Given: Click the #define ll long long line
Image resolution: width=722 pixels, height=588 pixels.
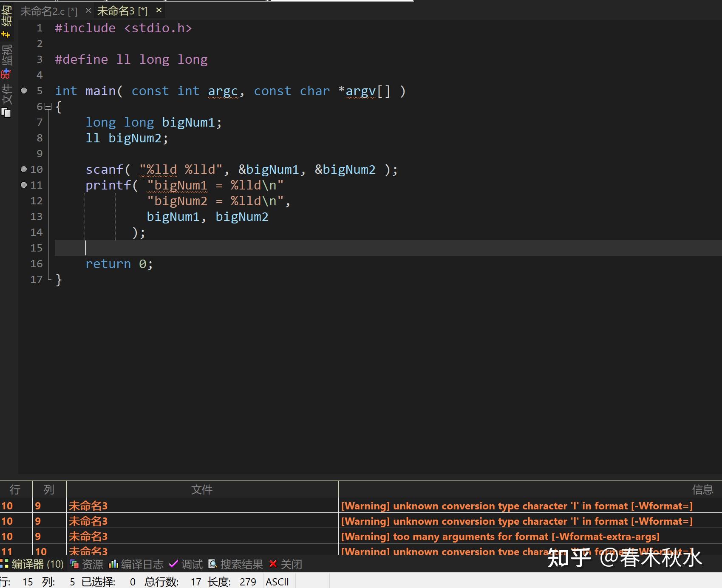Looking at the screenshot, I should pos(131,59).
